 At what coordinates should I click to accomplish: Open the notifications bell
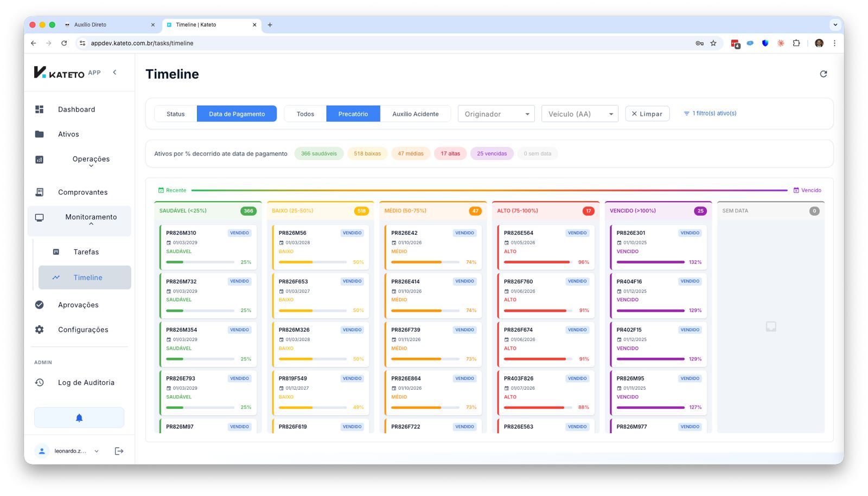pyautogui.click(x=79, y=417)
